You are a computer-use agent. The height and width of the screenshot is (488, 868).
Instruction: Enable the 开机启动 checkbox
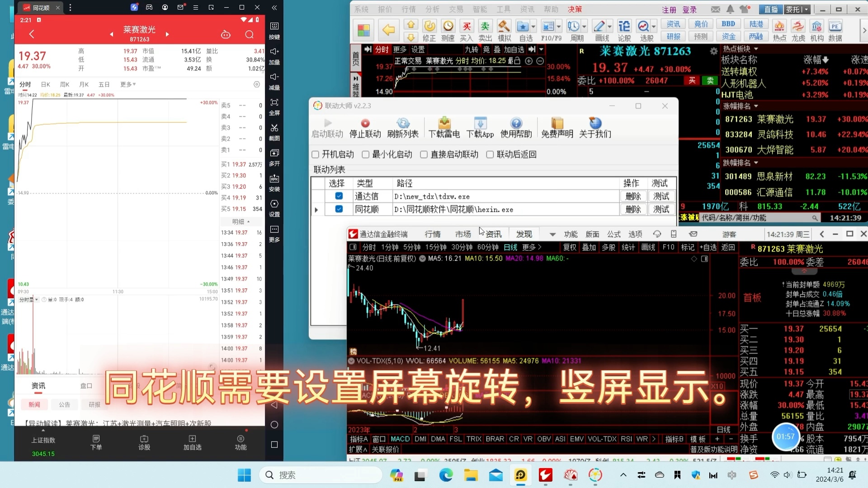(x=316, y=155)
